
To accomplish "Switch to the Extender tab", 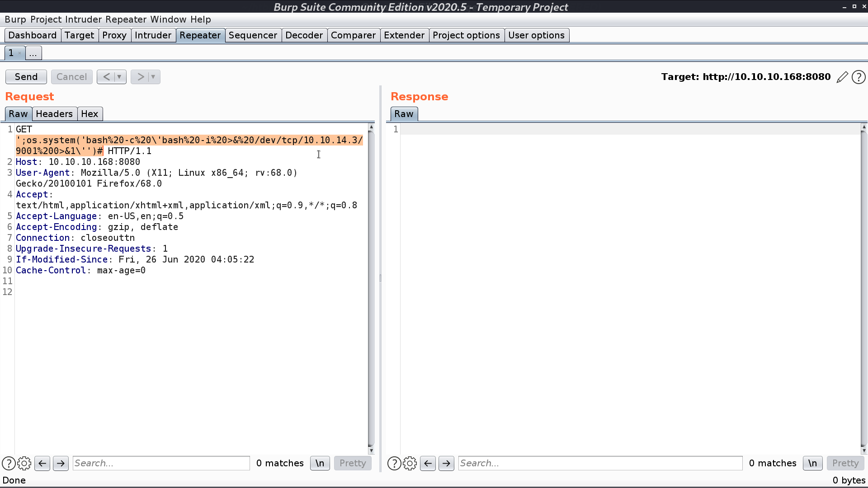I will pyautogui.click(x=405, y=35).
